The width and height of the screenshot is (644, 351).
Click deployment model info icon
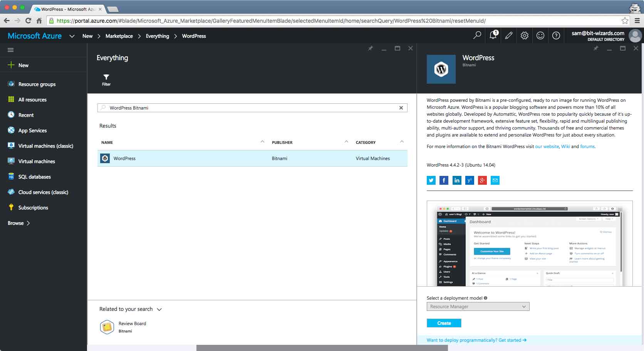486,298
